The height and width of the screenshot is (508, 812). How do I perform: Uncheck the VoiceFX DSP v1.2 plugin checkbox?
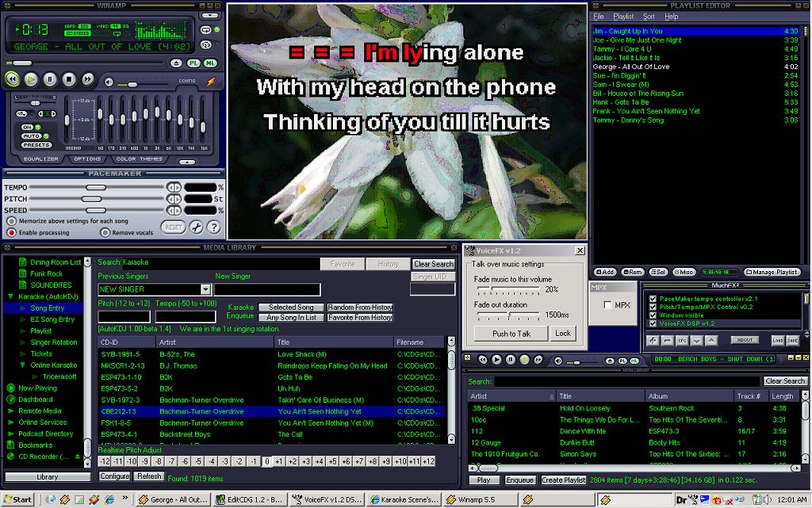tap(653, 323)
